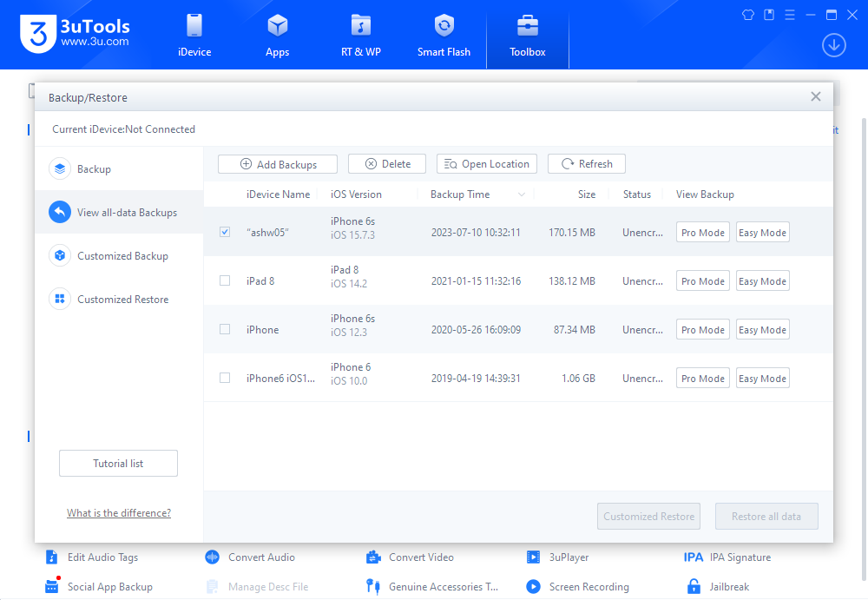Screen dimensions: 868x600
Task: Open the iDevice tab
Action: pos(194,36)
